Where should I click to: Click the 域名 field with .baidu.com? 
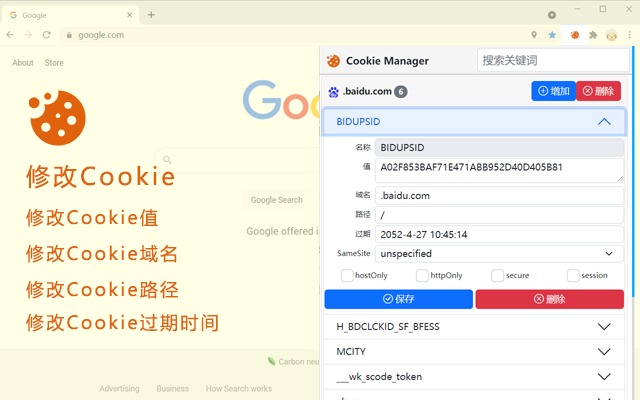click(x=499, y=196)
